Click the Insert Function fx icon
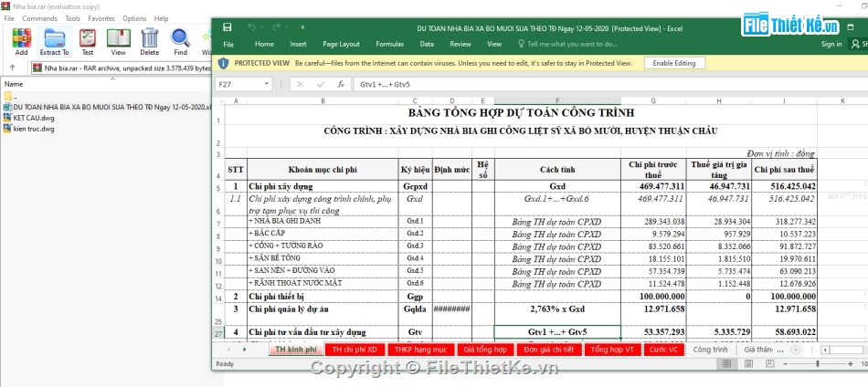Image resolution: width=868 pixels, height=387 pixels. pyautogui.click(x=341, y=85)
